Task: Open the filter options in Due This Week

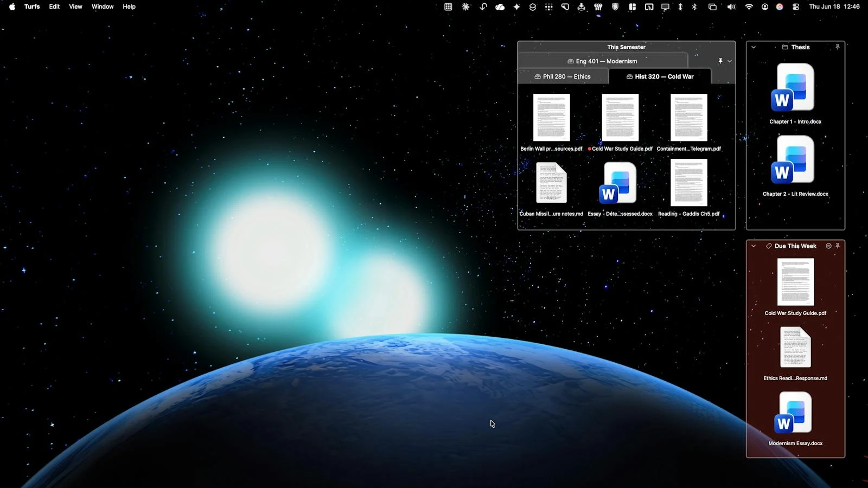Action: coord(828,246)
